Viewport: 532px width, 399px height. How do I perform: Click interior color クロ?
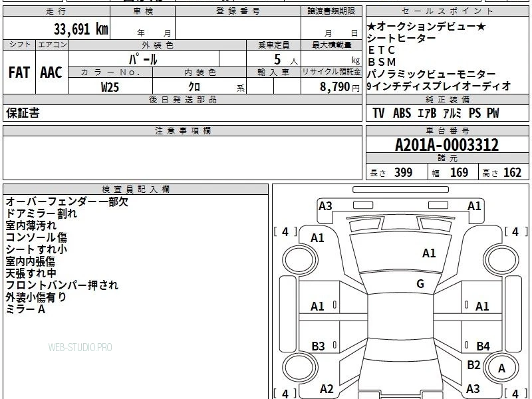click(194, 86)
